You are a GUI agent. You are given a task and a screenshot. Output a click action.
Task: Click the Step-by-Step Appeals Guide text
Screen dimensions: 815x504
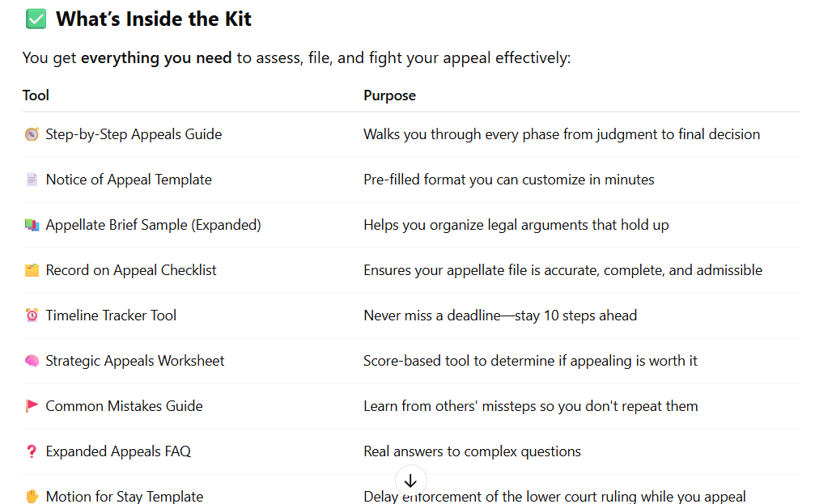click(x=134, y=134)
